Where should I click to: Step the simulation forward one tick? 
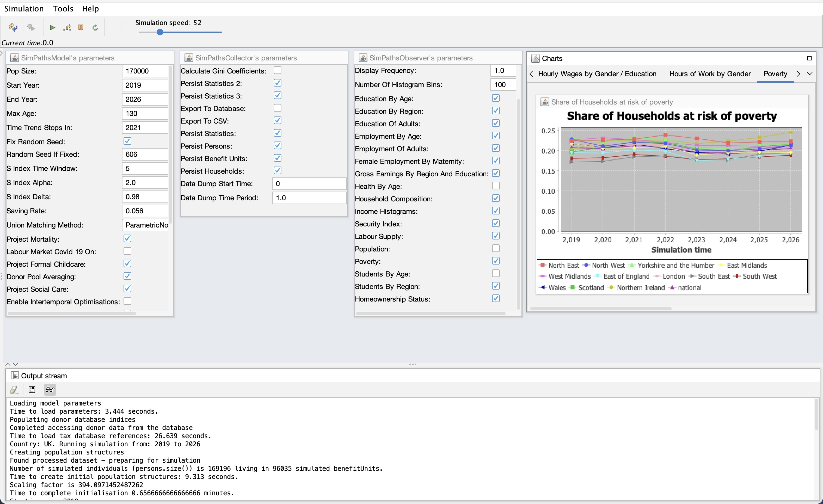67,27
